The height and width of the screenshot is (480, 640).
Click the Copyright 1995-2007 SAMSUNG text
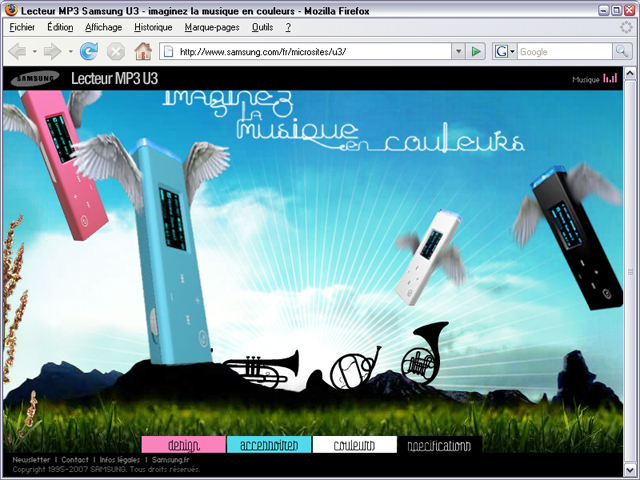click(106, 469)
